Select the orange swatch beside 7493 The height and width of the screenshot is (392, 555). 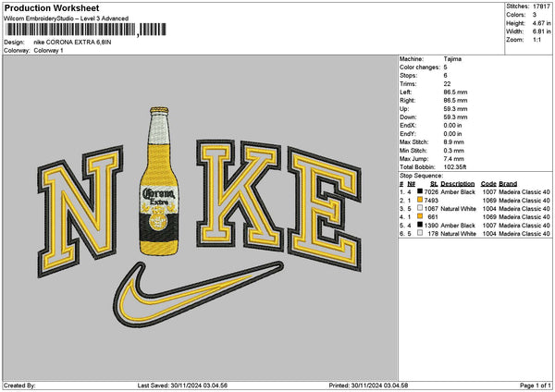(x=420, y=200)
